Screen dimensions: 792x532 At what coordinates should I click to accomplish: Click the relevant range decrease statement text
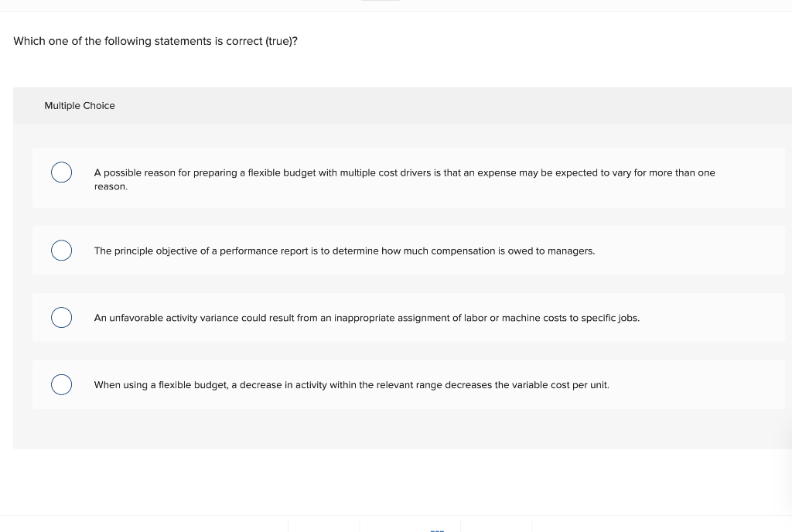[x=352, y=385]
